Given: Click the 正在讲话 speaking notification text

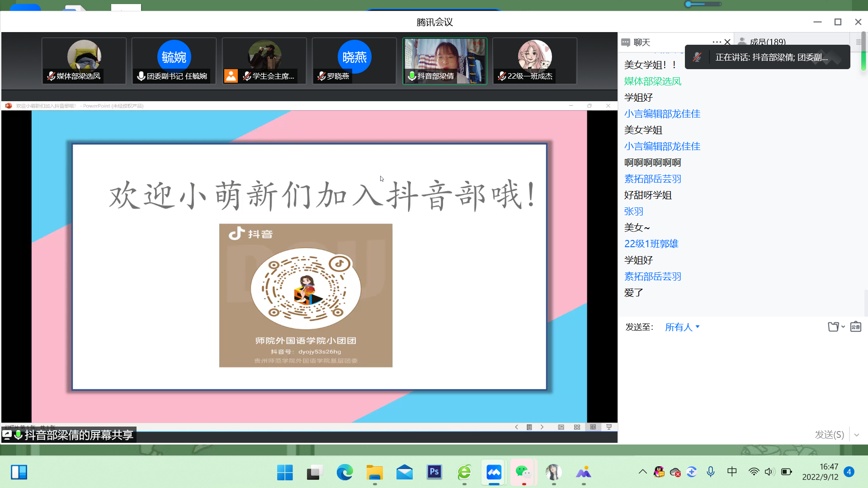Looking at the screenshot, I should [771, 57].
